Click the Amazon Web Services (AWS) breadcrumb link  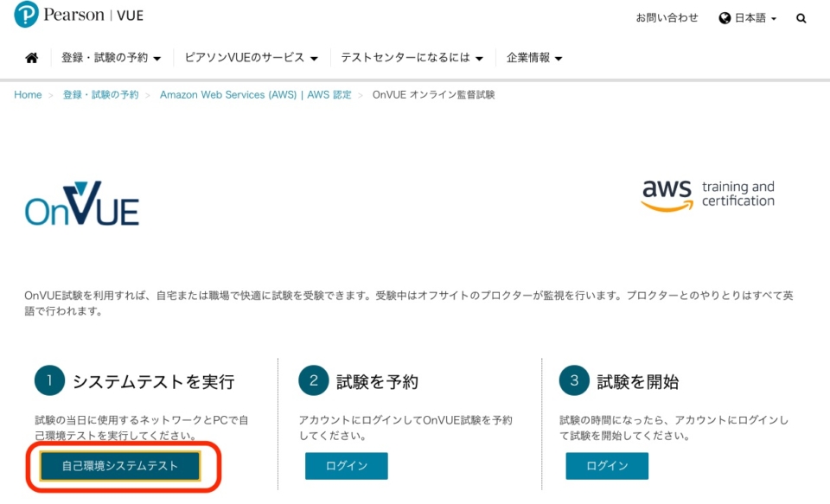(256, 95)
